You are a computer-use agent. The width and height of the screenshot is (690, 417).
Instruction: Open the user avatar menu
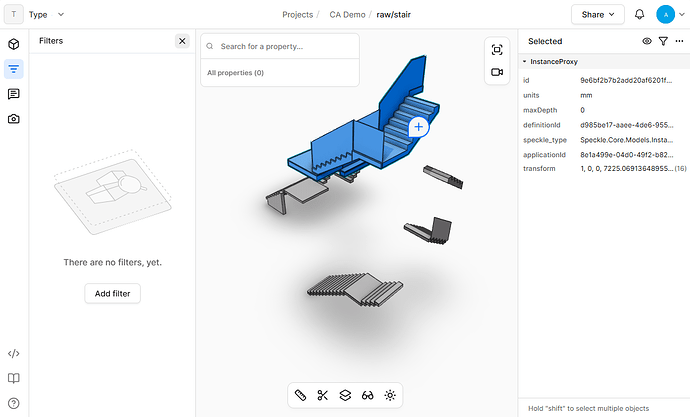pyautogui.click(x=670, y=15)
